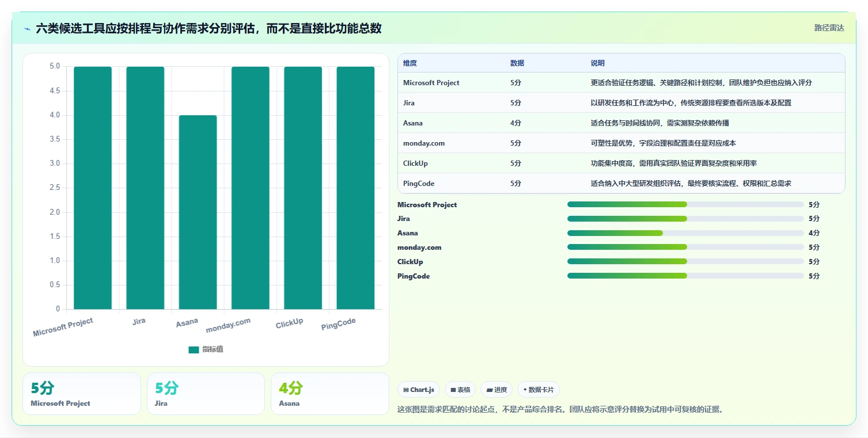Click the lightning icon beside the title
Viewport: 868px width, 438px height.
[x=28, y=28]
